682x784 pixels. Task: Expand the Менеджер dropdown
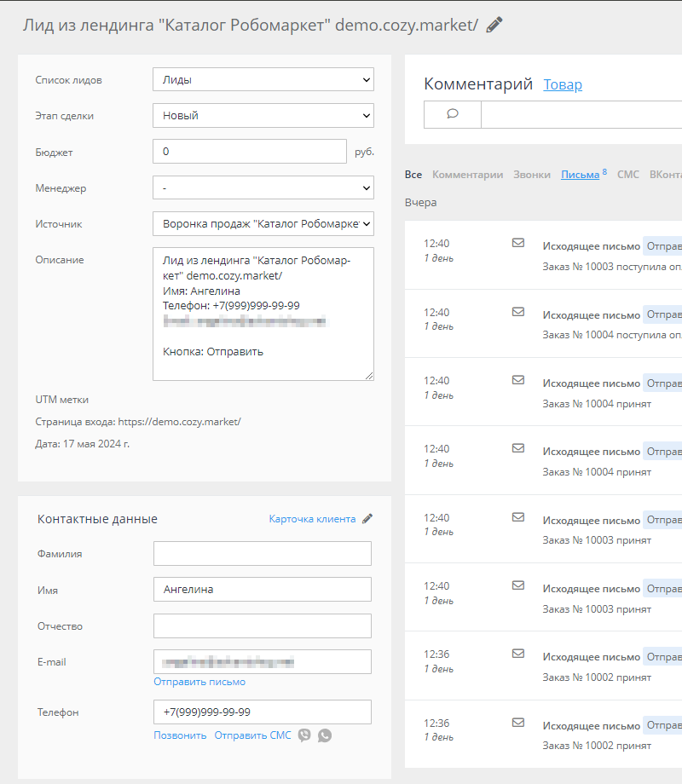263,188
